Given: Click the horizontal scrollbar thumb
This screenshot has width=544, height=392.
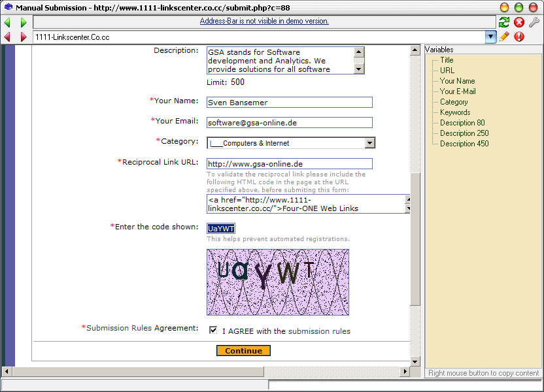Looking at the screenshot, I should [x=138, y=372].
